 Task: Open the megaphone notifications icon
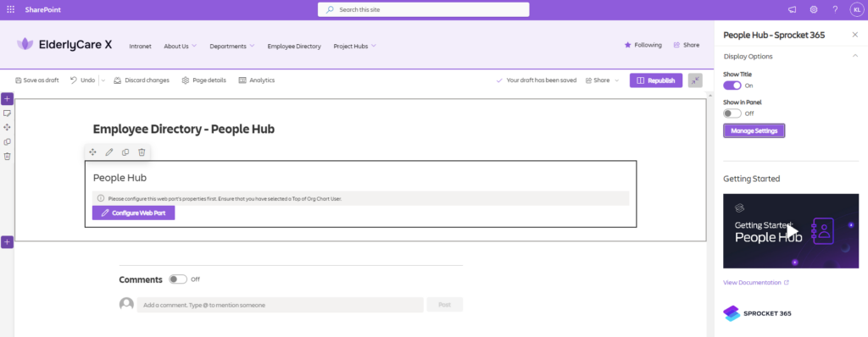pyautogui.click(x=793, y=9)
